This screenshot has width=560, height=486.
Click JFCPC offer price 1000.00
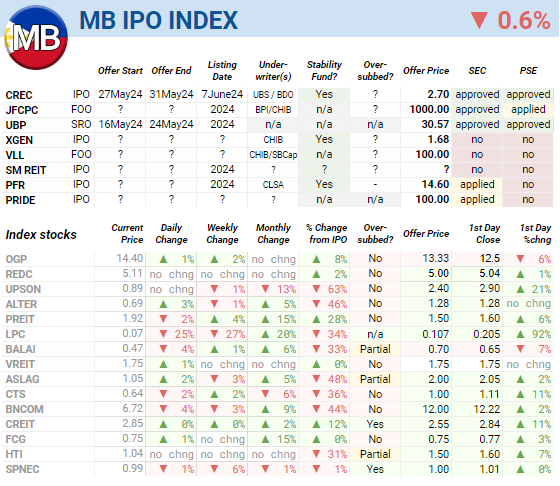click(429, 109)
